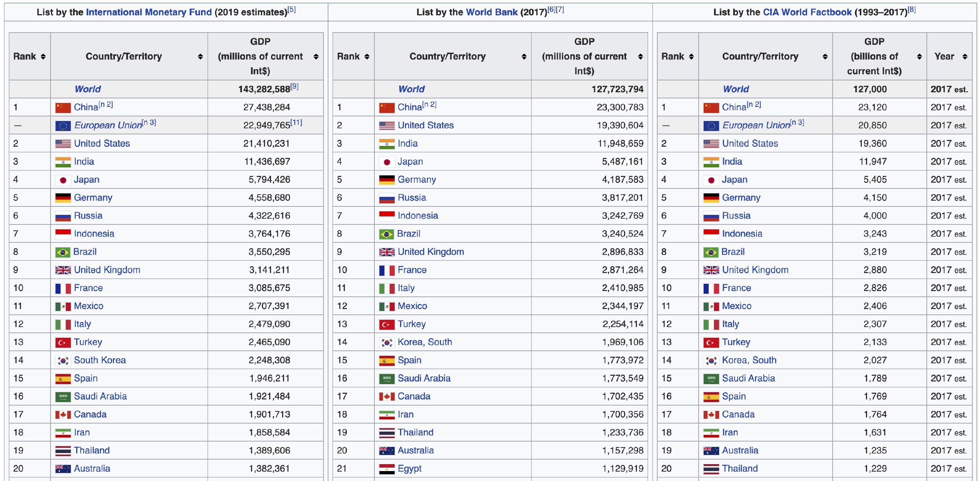
Task: Click Turkey flag in CIA Factbook list
Action: point(711,343)
